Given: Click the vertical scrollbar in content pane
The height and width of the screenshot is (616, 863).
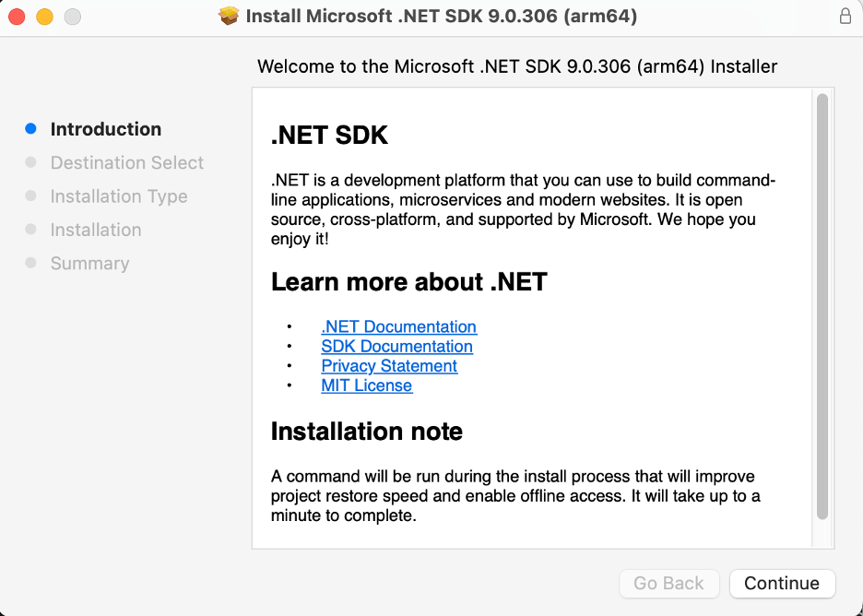Looking at the screenshot, I should [822, 304].
